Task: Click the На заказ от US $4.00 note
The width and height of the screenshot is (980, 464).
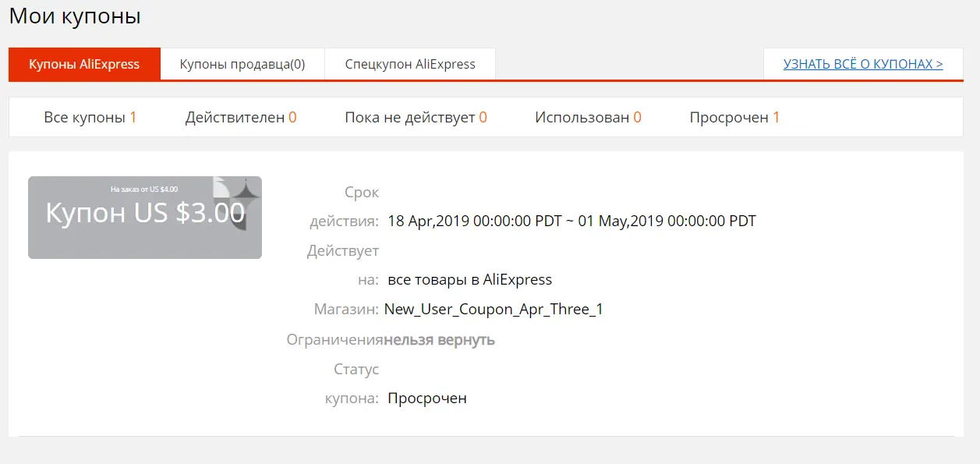Action: pyautogui.click(x=144, y=189)
